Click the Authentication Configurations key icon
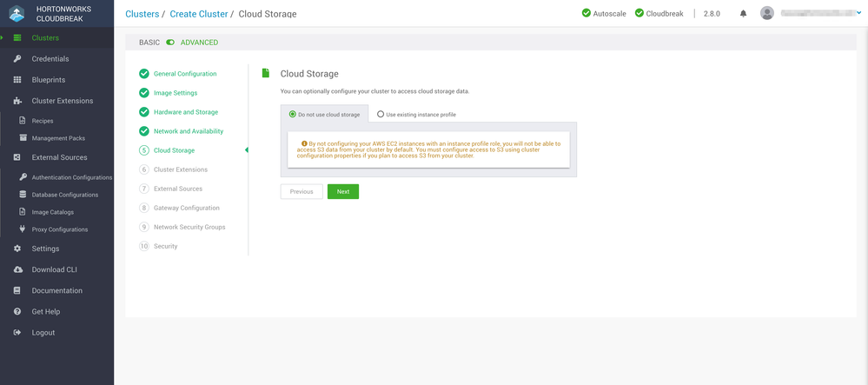868x385 pixels. [23, 177]
